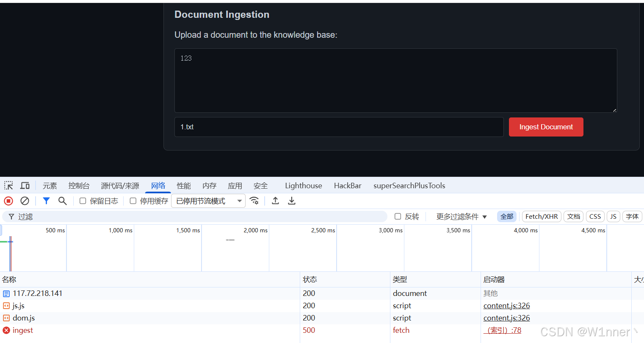644x343 pixels.
Task: Open the Lighthouse tab
Action: (x=304, y=186)
